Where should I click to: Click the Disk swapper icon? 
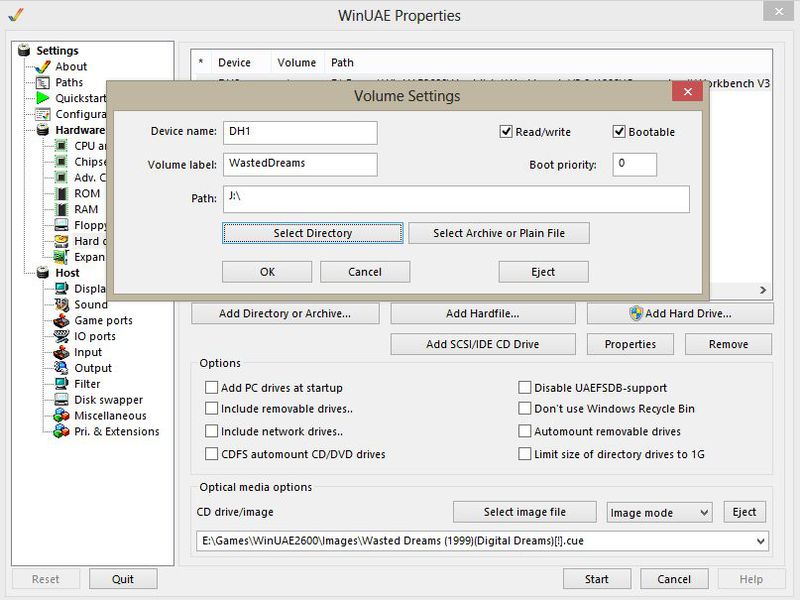[x=61, y=399]
